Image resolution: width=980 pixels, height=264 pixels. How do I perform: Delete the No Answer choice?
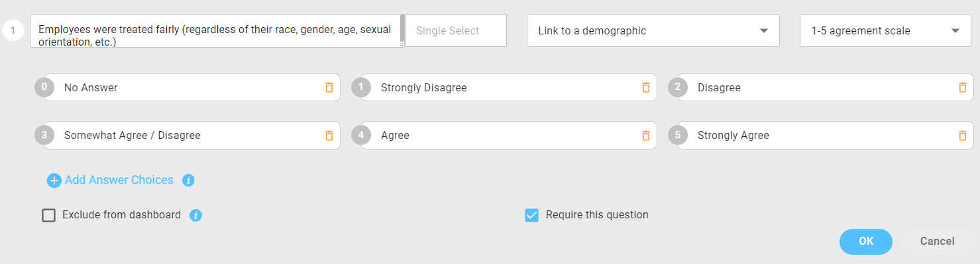coord(329,87)
